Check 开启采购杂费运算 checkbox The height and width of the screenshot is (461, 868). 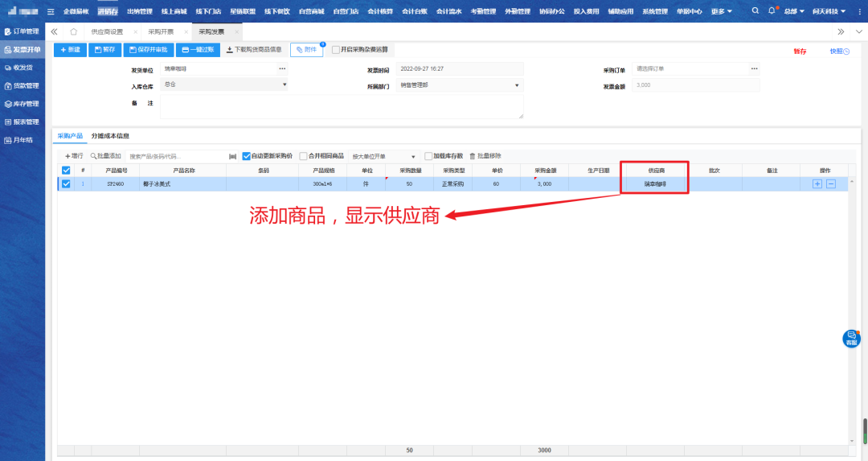[336, 50]
